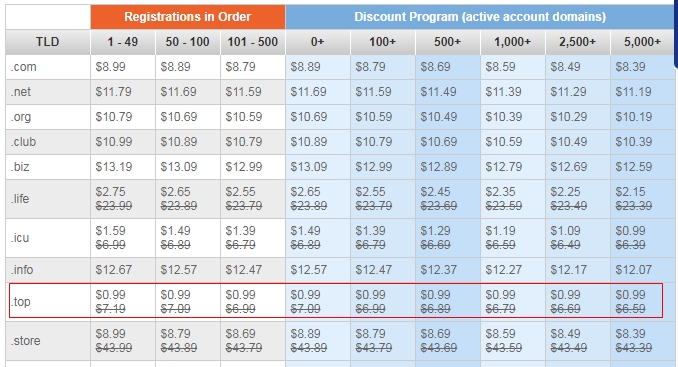
Task: Click the 50 - 100 column header
Action: pyautogui.click(x=188, y=42)
